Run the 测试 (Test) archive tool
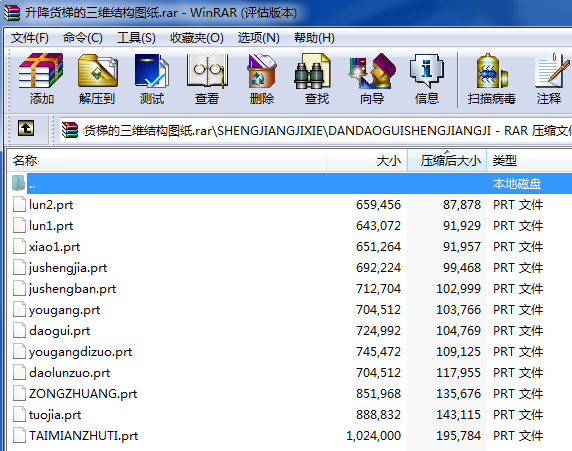This screenshot has width=572, height=451. tap(152, 71)
